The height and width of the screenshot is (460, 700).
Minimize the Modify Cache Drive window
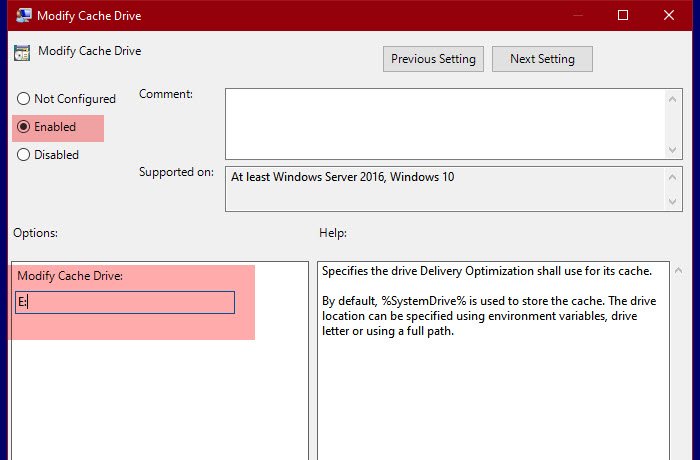[x=577, y=15]
